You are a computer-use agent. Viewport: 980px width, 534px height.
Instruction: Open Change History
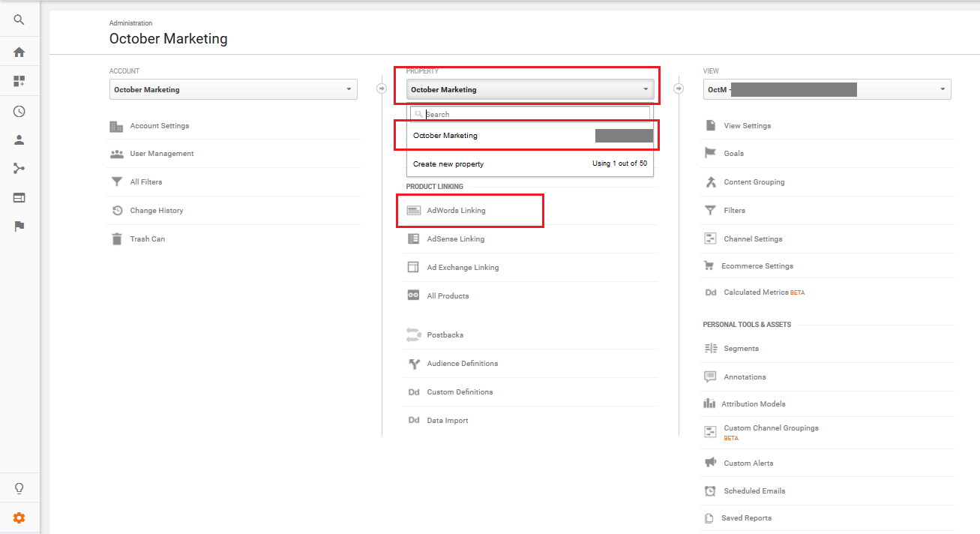157,211
